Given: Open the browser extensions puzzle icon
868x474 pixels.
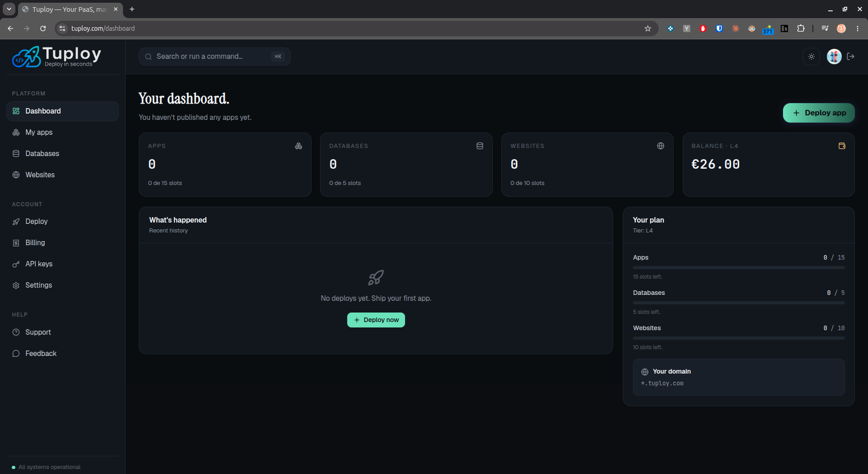Looking at the screenshot, I should (801, 28).
